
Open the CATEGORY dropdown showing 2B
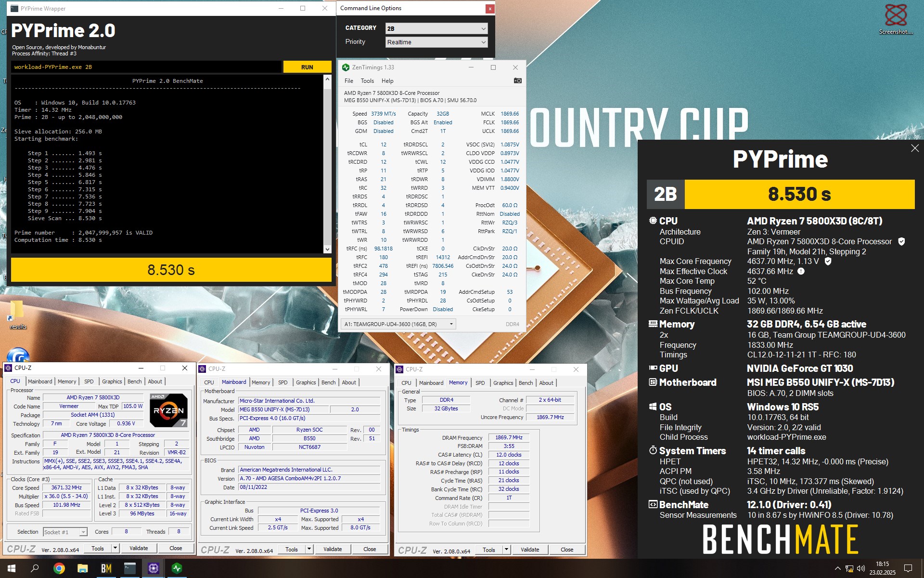[x=436, y=28]
